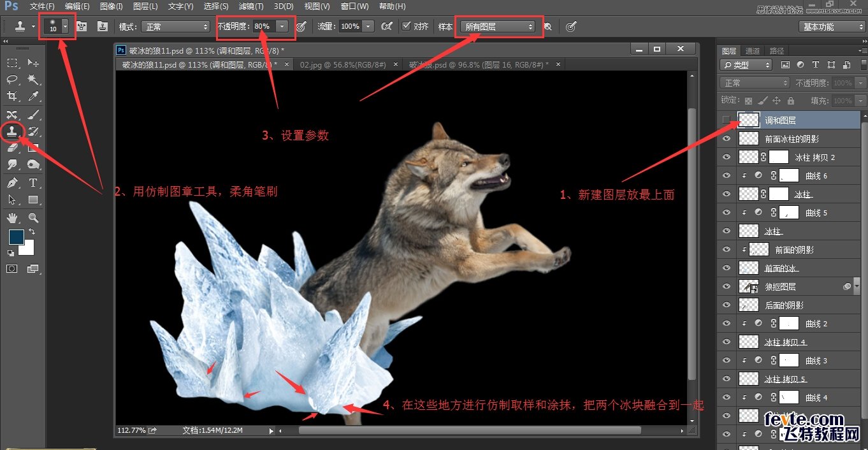This screenshot has width=868, height=450.
Task: Hide the 冰柱 拷贝 4 layer
Action: (726, 342)
